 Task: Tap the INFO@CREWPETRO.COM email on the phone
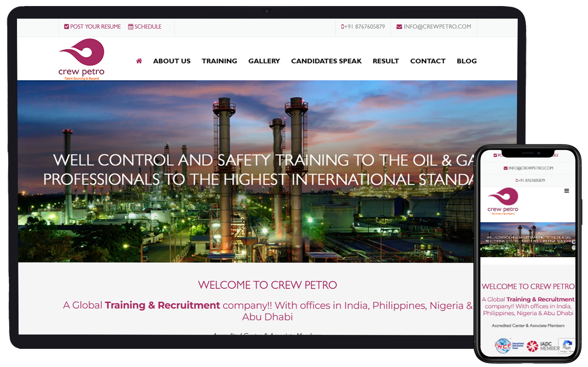tap(530, 168)
